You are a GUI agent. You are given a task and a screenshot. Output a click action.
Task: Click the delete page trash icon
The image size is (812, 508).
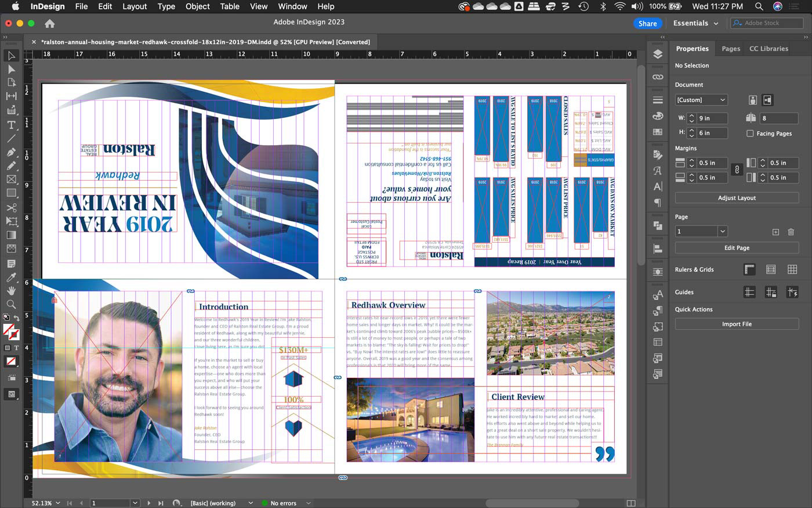click(791, 232)
